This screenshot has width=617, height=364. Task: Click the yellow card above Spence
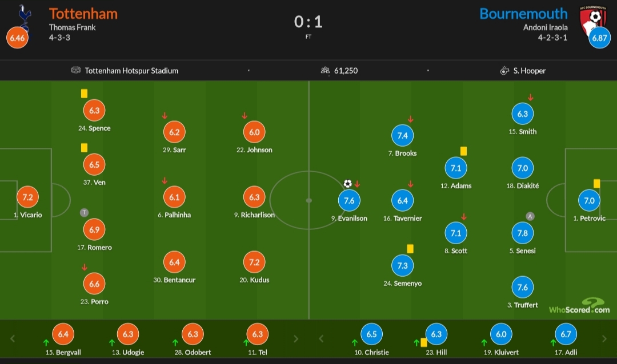[x=84, y=94]
